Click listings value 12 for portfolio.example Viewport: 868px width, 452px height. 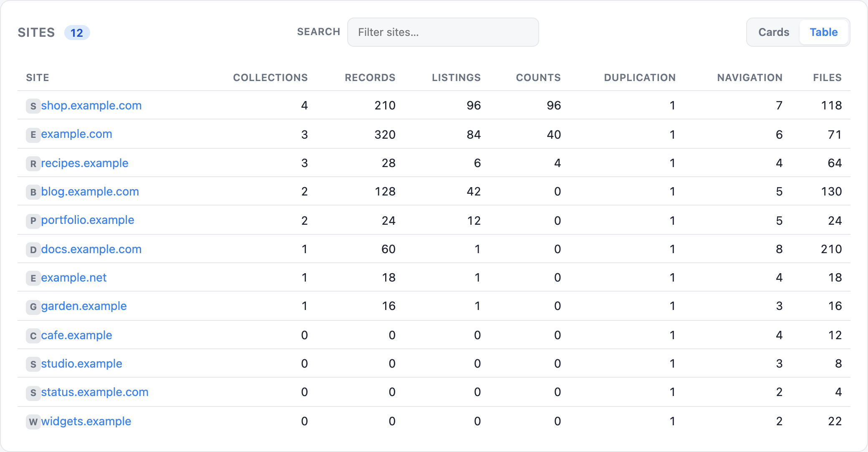point(474,221)
